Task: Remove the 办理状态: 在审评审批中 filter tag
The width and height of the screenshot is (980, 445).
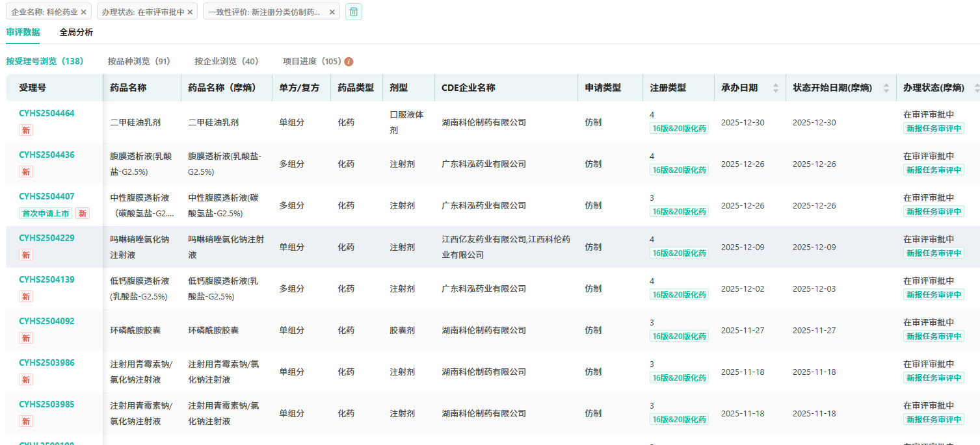Action: tap(190, 12)
